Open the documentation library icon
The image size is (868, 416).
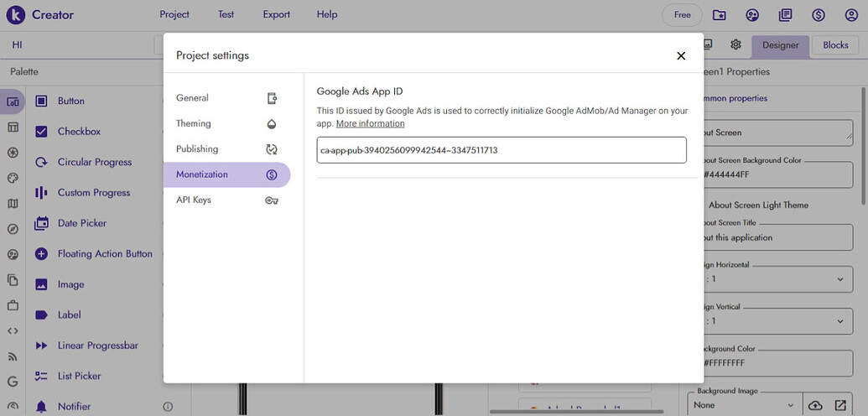tap(785, 15)
